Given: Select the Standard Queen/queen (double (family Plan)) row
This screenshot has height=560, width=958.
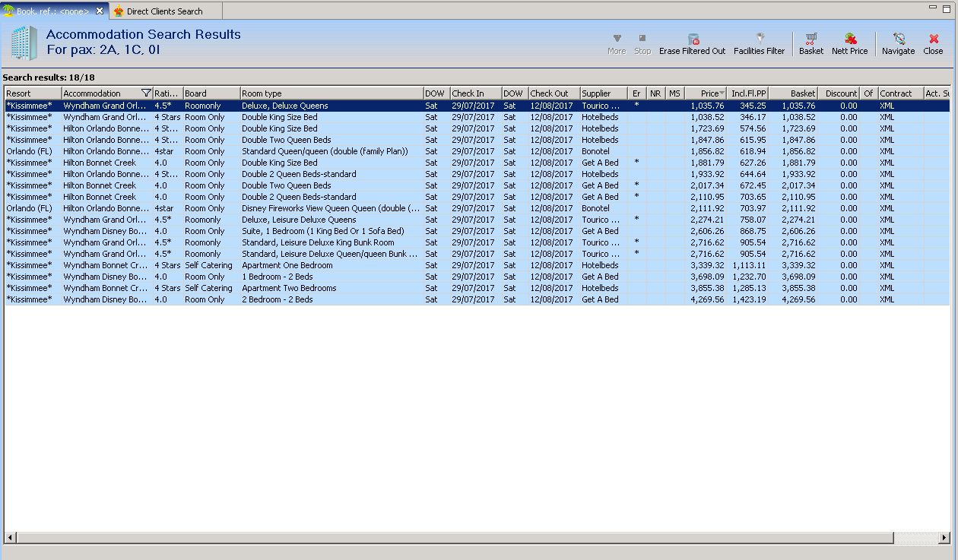Looking at the screenshot, I should tap(477, 151).
